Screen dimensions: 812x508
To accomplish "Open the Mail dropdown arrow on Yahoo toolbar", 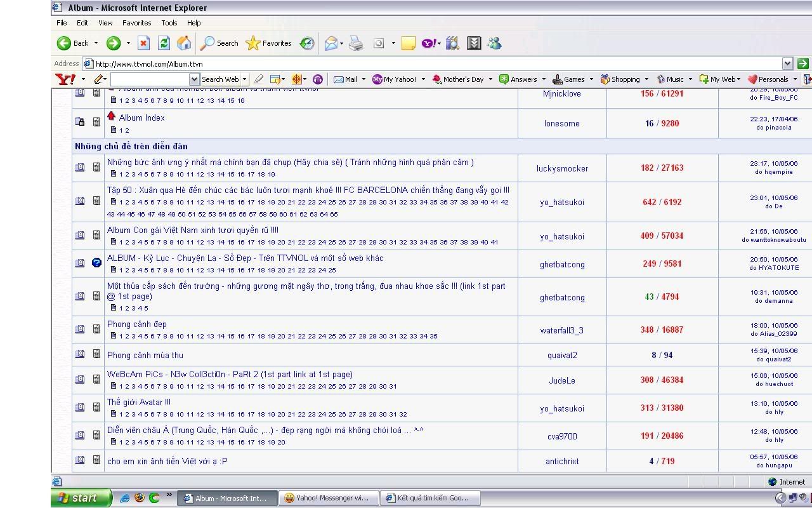I will (x=363, y=79).
